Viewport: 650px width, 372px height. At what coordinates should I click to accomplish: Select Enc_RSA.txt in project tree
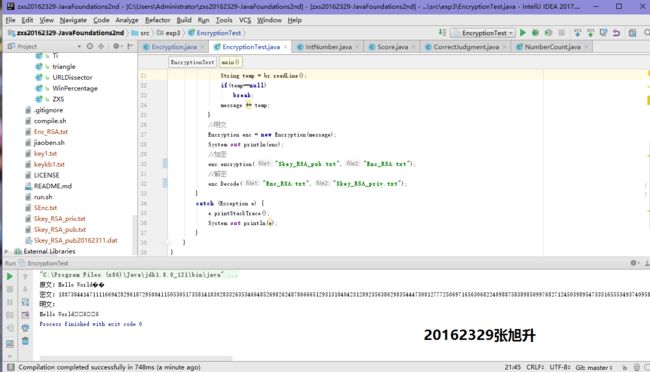point(51,131)
